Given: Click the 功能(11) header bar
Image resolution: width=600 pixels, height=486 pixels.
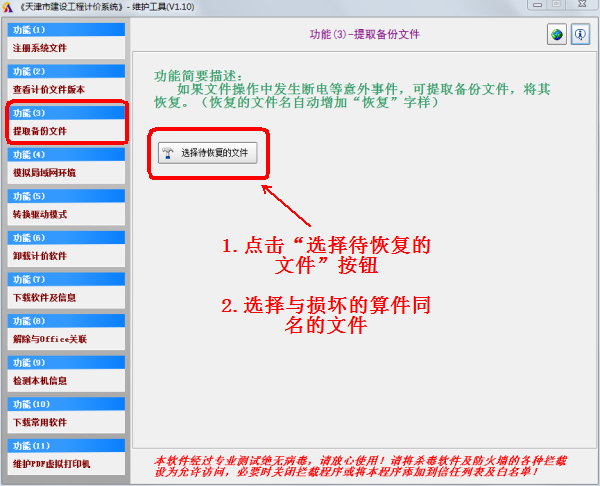Looking at the screenshot, I should tap(65, 446).
